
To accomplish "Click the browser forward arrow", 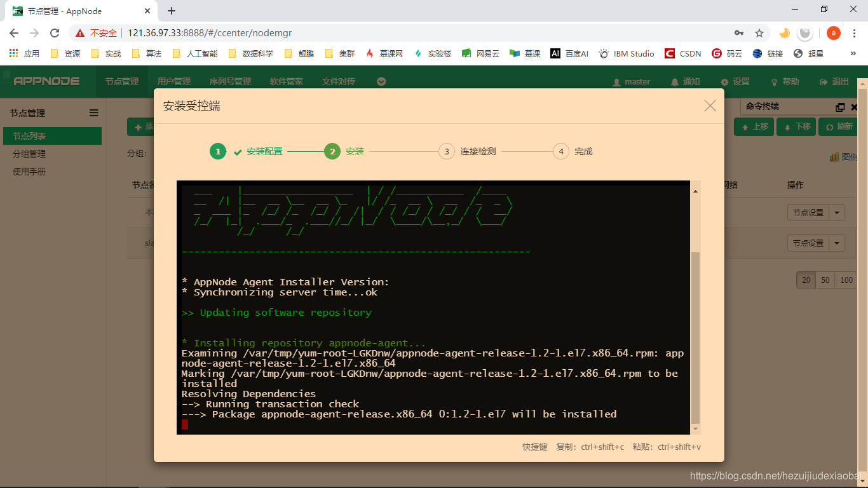I will pos(34,33).
